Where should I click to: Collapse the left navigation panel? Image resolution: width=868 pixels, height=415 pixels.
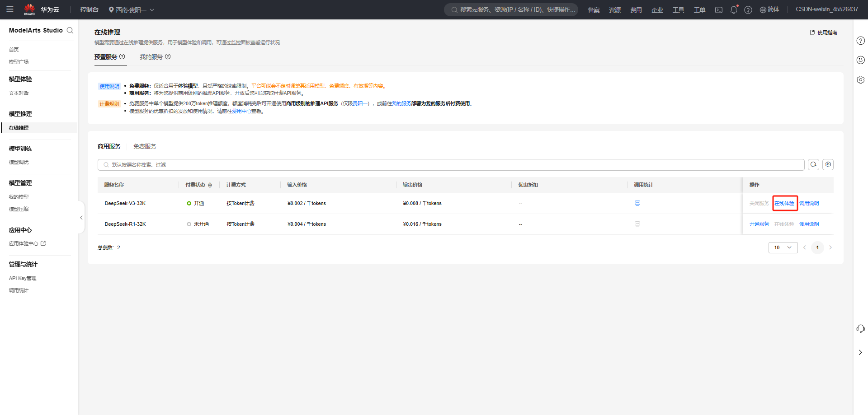81,218
